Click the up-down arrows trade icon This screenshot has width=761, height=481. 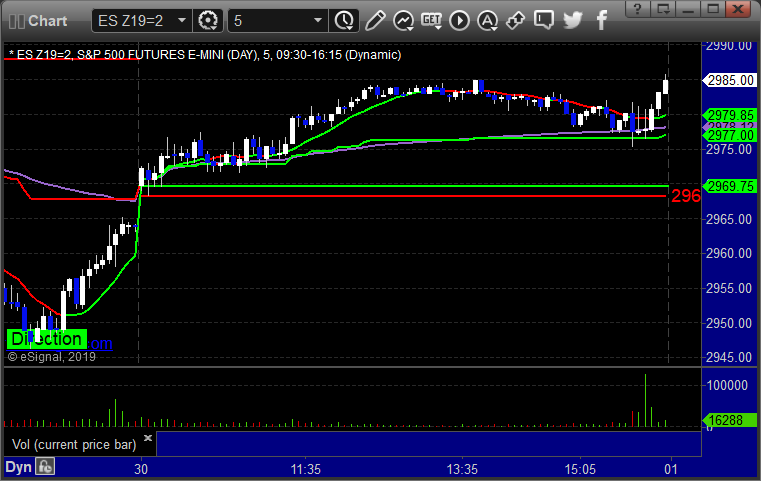(x=515, y=21)
